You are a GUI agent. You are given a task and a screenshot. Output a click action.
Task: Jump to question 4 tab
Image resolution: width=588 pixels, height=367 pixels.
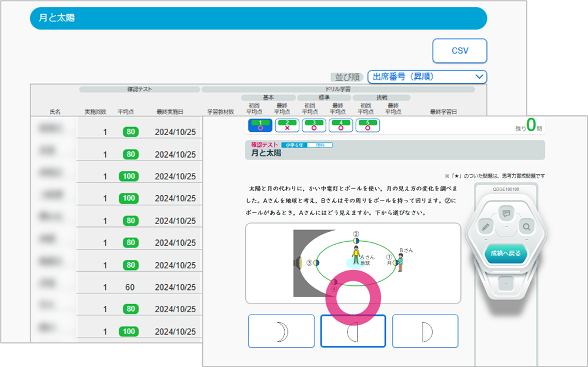(341, 125)
